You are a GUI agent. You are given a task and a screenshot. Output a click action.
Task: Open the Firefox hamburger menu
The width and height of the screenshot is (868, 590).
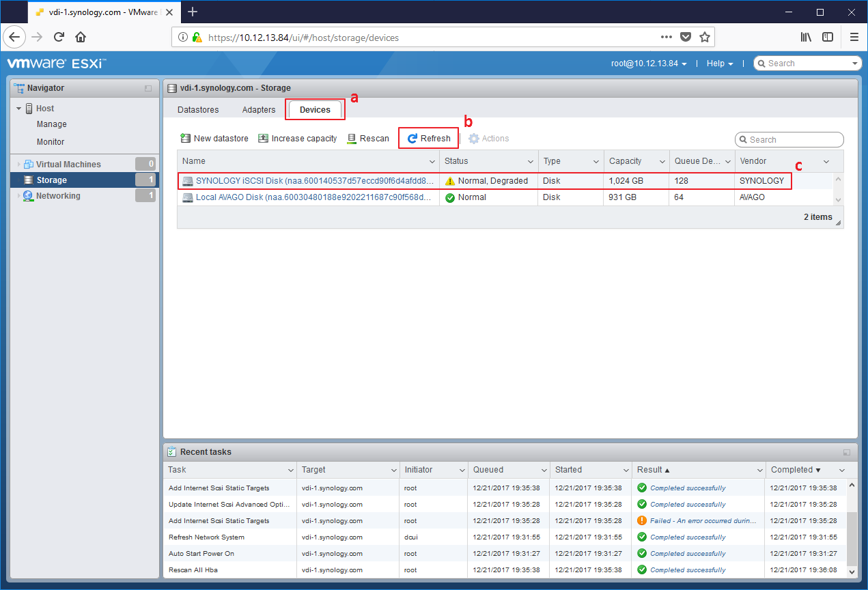[854, 37]
